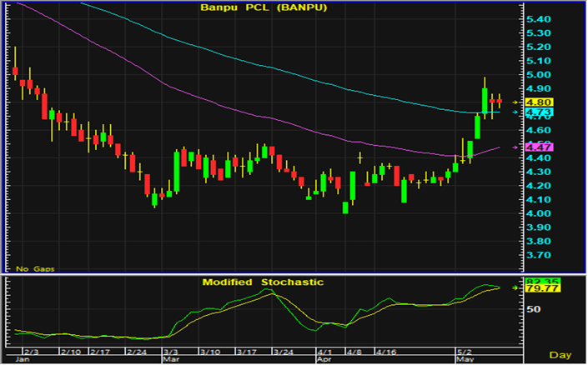Viewport: 588px width, 365px height.
Task: Select the yellow 4.80 price tag
Action: tap(540, 102)
